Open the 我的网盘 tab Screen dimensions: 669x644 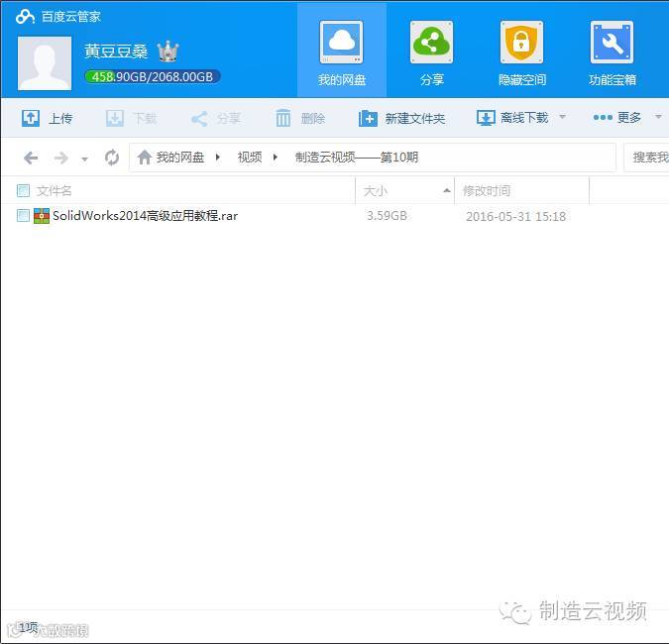[x=341, y=51]
